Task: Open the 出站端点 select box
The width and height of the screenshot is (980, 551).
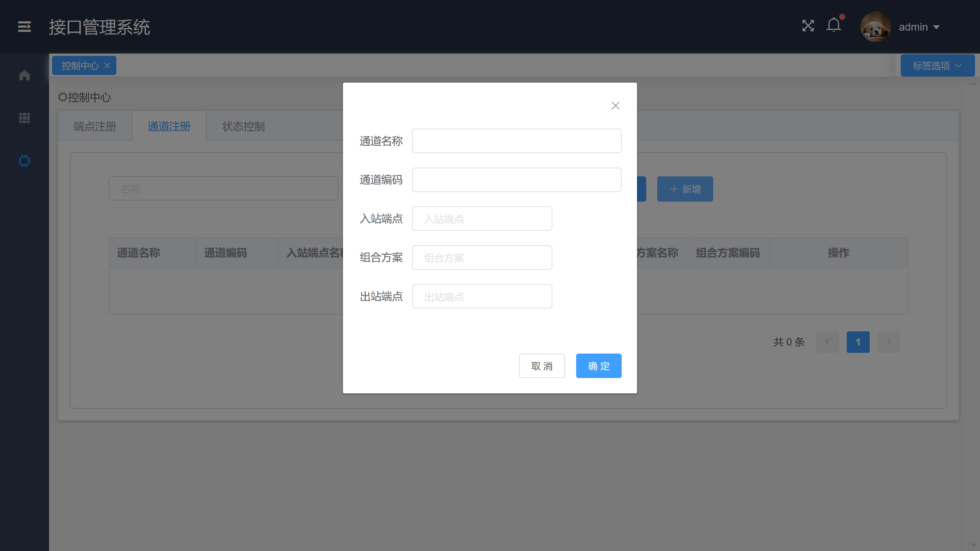Action: pos(482,297)
